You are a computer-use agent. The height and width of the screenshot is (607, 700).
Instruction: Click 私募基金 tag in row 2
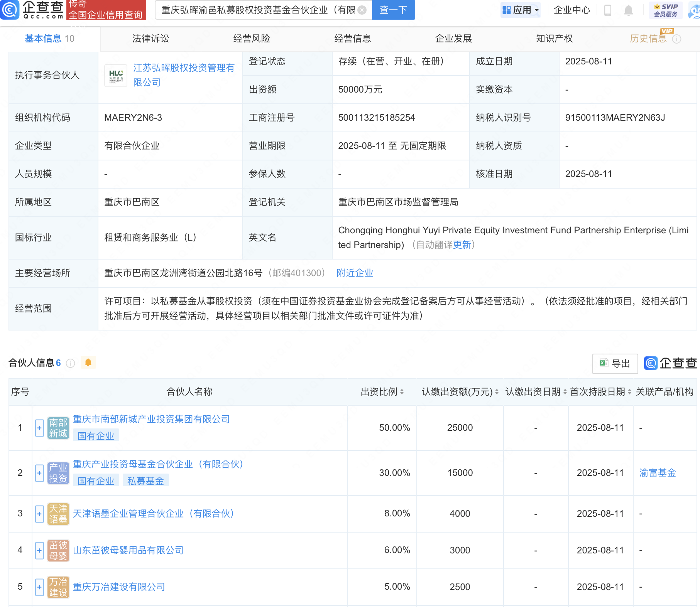[145, 481]
